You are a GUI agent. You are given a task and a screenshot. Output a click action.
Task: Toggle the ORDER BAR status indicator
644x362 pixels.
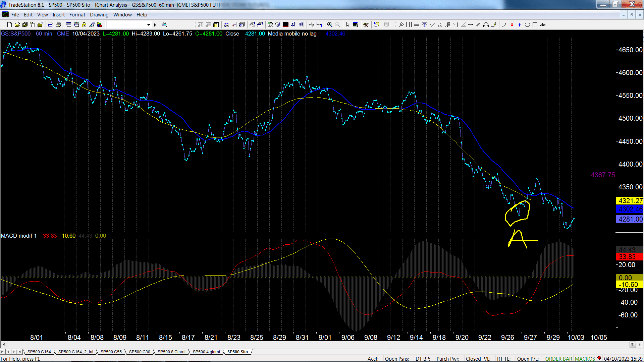coord(559,359)
